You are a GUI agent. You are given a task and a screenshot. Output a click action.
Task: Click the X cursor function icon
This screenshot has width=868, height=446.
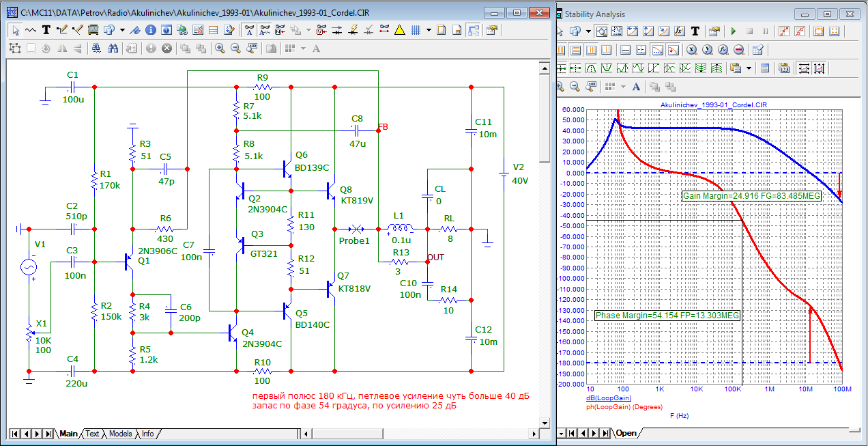point(691,50)
